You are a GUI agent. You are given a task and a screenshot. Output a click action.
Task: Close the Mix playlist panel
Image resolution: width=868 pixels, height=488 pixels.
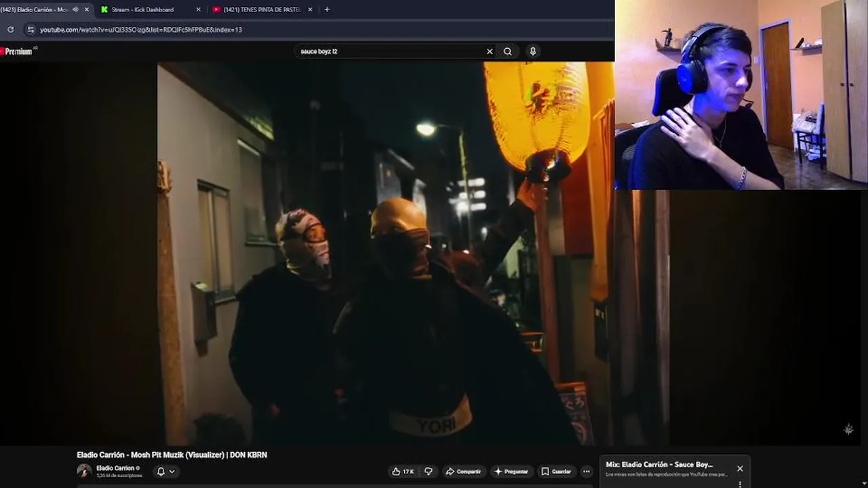click(740, 468)
